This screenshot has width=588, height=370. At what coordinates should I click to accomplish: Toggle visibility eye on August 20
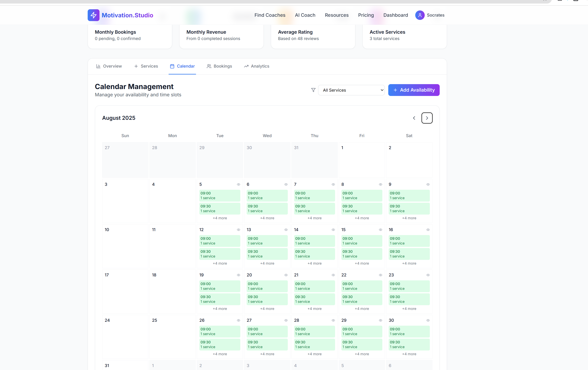click(286, 275)
